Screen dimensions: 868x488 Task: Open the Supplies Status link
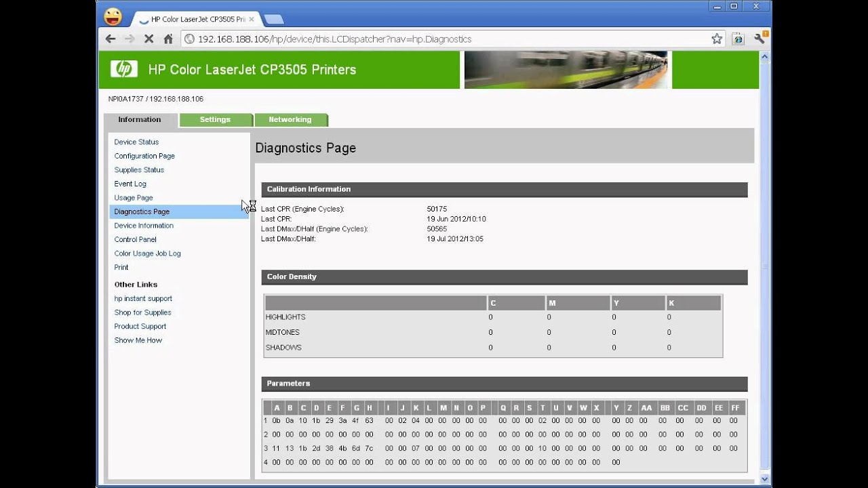point(139,170)
